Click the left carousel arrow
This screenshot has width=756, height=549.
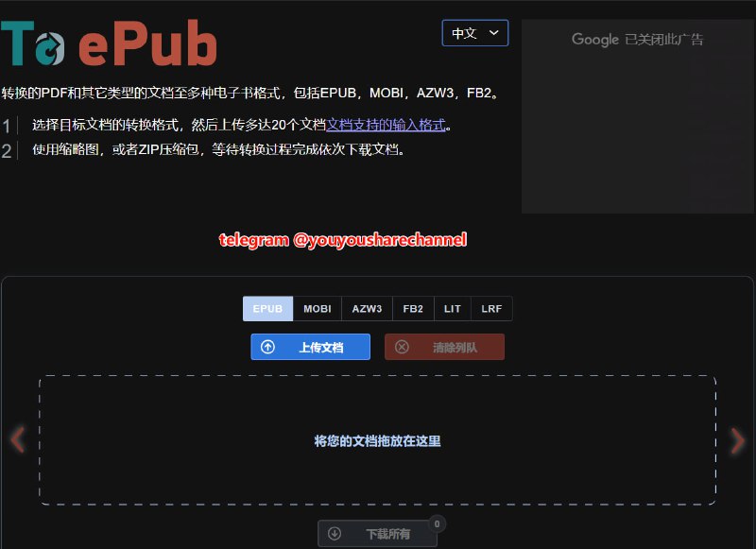click(x=17, y=439)
